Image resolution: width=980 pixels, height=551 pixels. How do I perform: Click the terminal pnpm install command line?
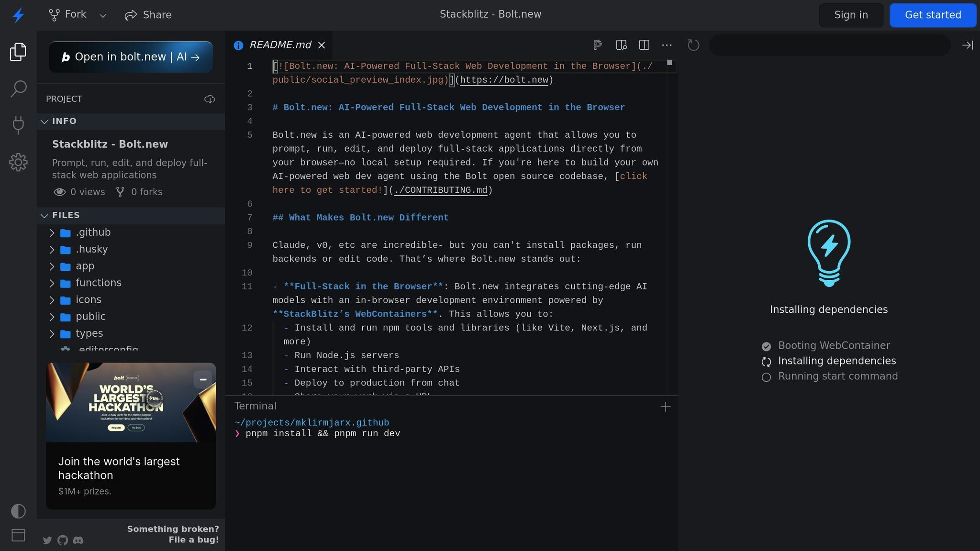[323, 433]
